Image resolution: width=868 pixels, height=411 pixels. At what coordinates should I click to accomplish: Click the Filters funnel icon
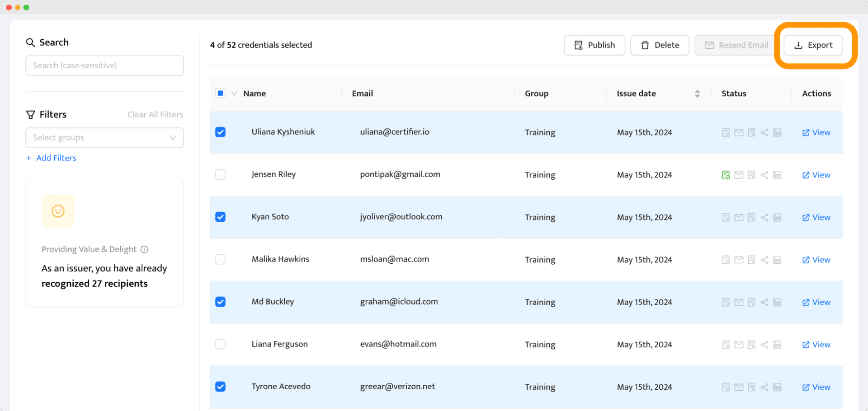point(30,115)
